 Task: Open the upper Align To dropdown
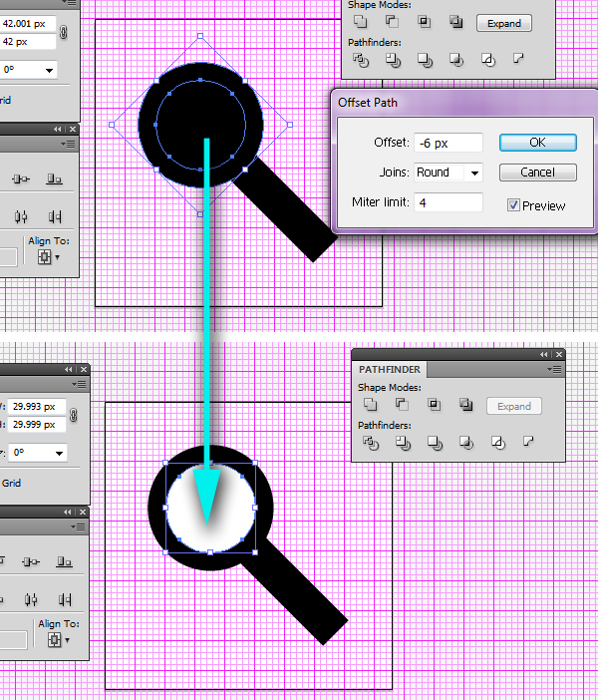pos(49,256)
